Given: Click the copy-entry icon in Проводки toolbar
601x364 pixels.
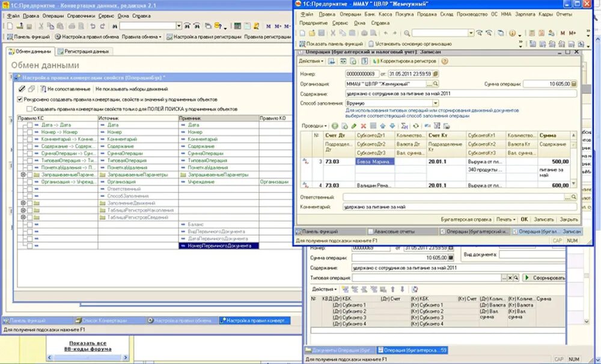Looking at the screenshot, I should (344, 126).
